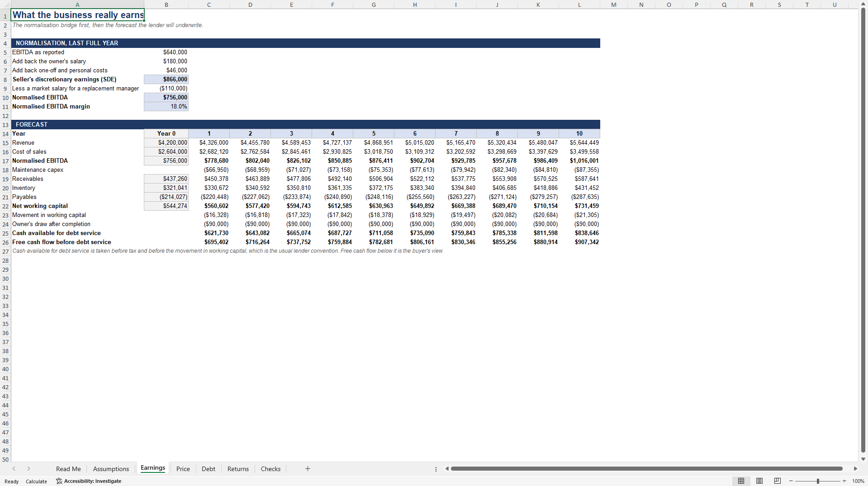Open the Debt sheet tab
Image resolution: width=868 pixels, height=486 pixels.
[x=209, y=469]
